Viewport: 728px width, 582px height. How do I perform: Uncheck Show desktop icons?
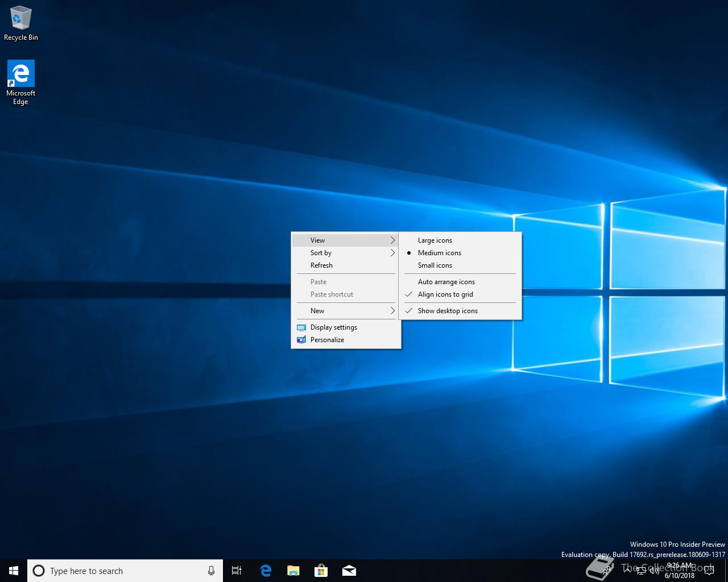[x=447, y=311]
